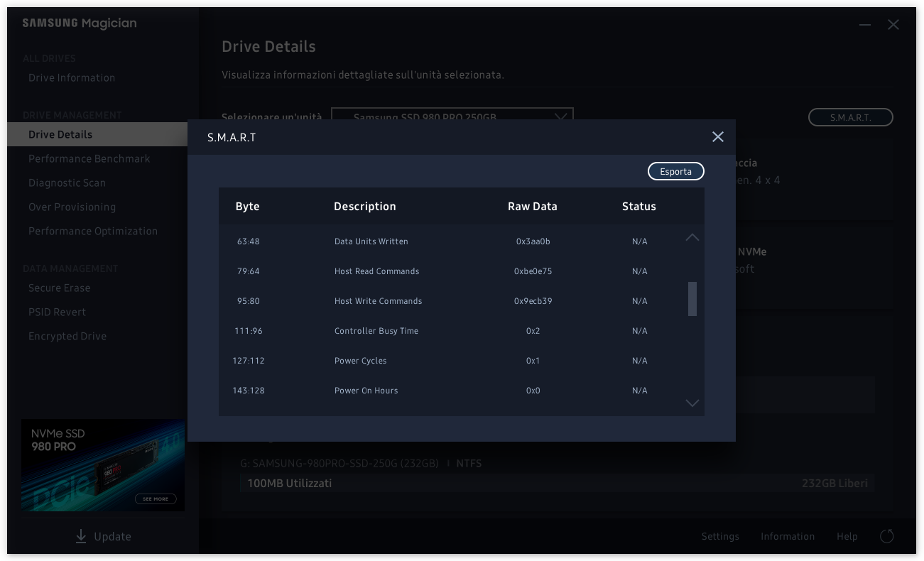Click the G: SAMSUNG-980PRO-SSD-250G volume label
The image size is (924, 561).
coord(339,464)
